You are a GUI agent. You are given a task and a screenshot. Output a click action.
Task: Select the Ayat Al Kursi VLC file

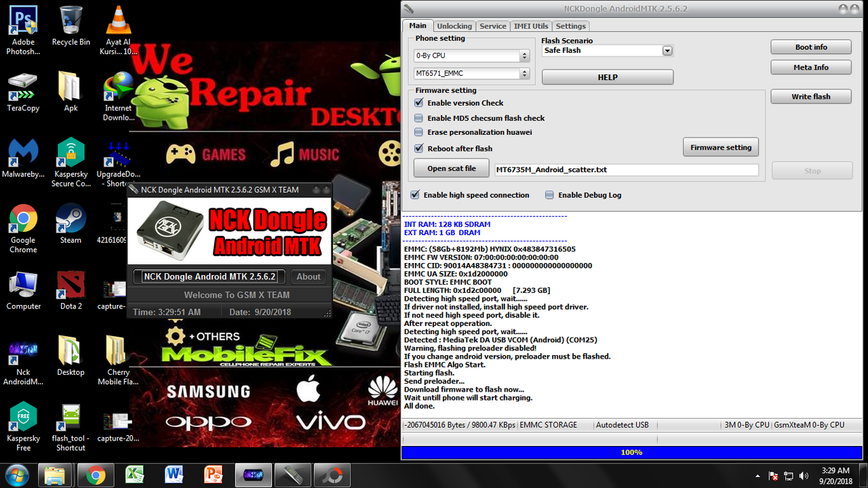(x=118, y=30)
